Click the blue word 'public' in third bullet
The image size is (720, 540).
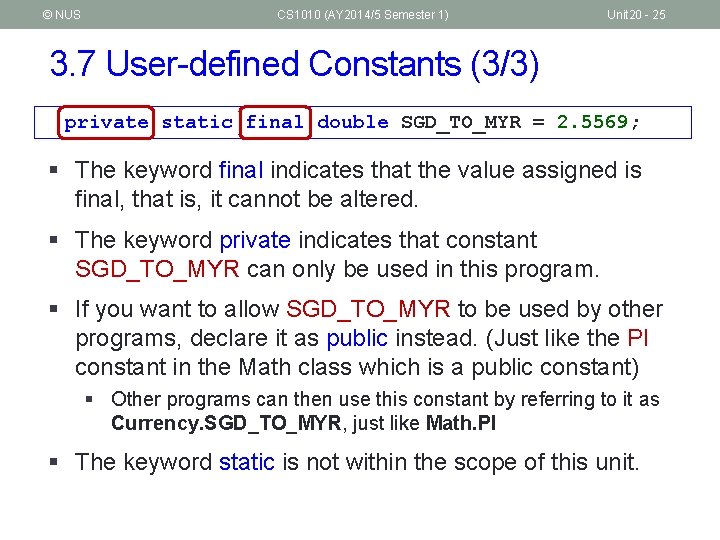[357, 338]
